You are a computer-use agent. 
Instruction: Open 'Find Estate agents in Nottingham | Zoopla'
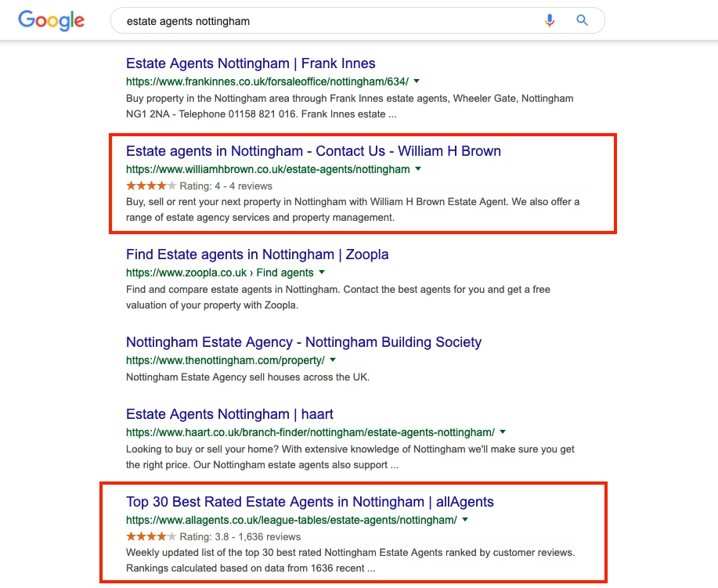pos(258,254)
